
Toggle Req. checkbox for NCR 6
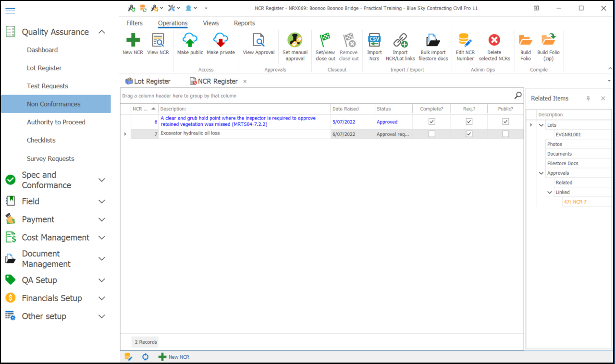(x=469, y=122)
